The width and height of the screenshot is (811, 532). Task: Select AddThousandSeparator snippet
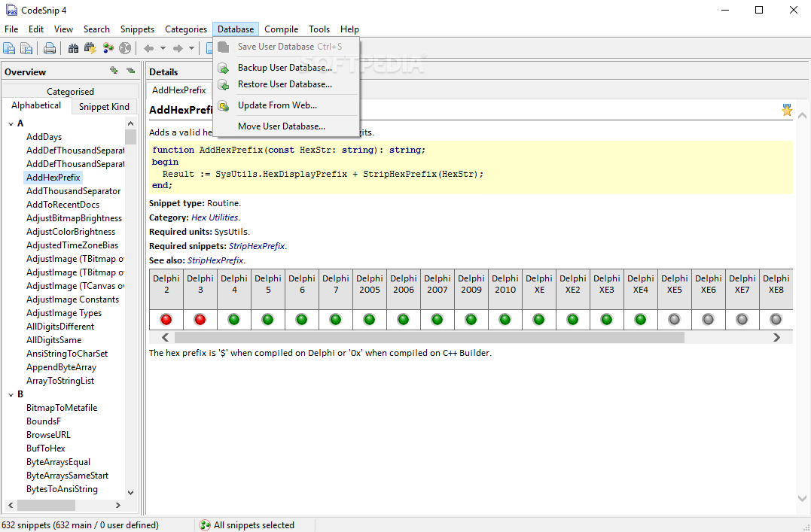pyautogui.click(x=74, y=191)
